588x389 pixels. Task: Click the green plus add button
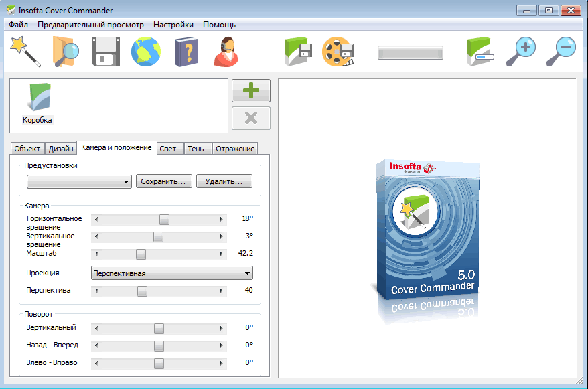[x=251, y=91]
